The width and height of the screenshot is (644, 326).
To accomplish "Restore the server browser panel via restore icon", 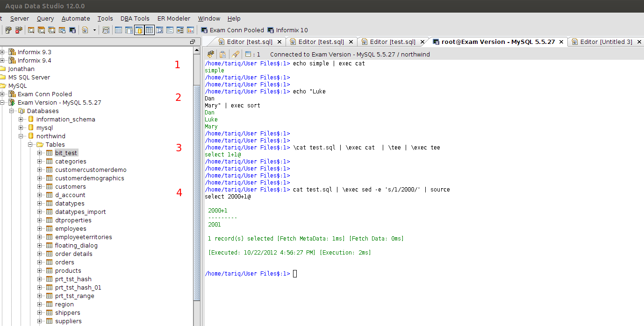I will 192,42.
